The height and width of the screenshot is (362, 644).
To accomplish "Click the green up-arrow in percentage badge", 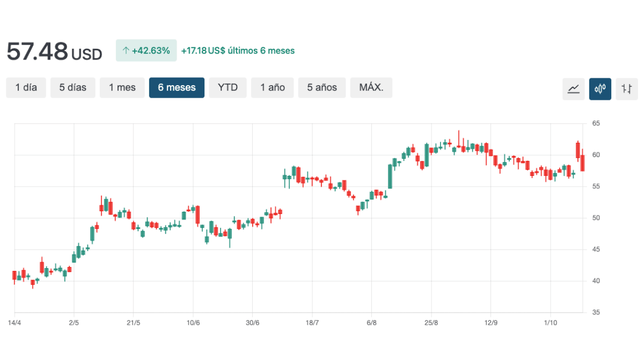I will pyautogui.click(x=126, y=51).
